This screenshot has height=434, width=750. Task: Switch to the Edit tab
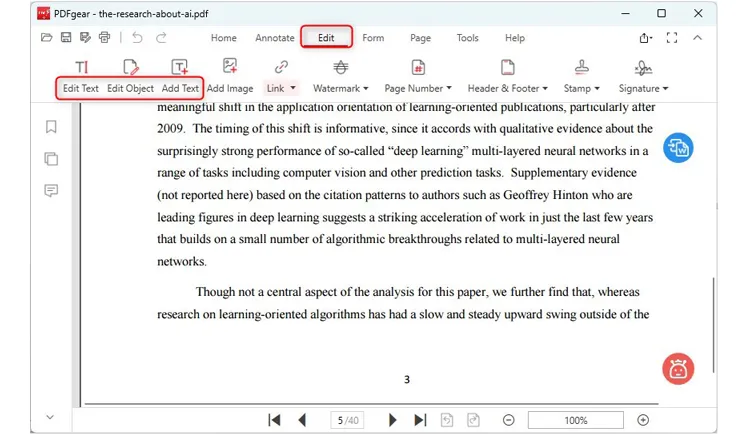tap(326, 37)
